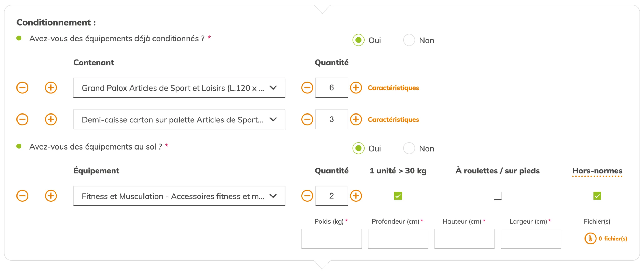
Task: Decrease Fitness et Musculation quantity with minus stepper
Action: tap(307, 196)
